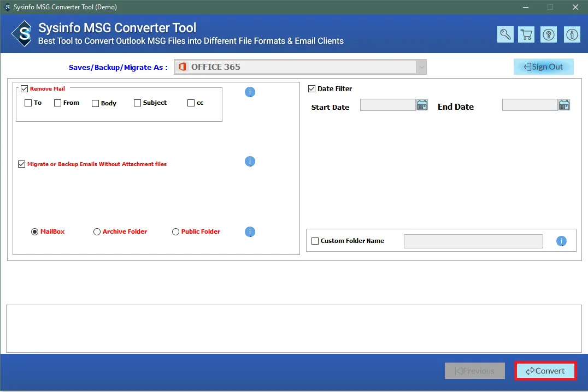Click the Sign Out button
Screen dimensions: 588x392
click(x=543, y=67)
